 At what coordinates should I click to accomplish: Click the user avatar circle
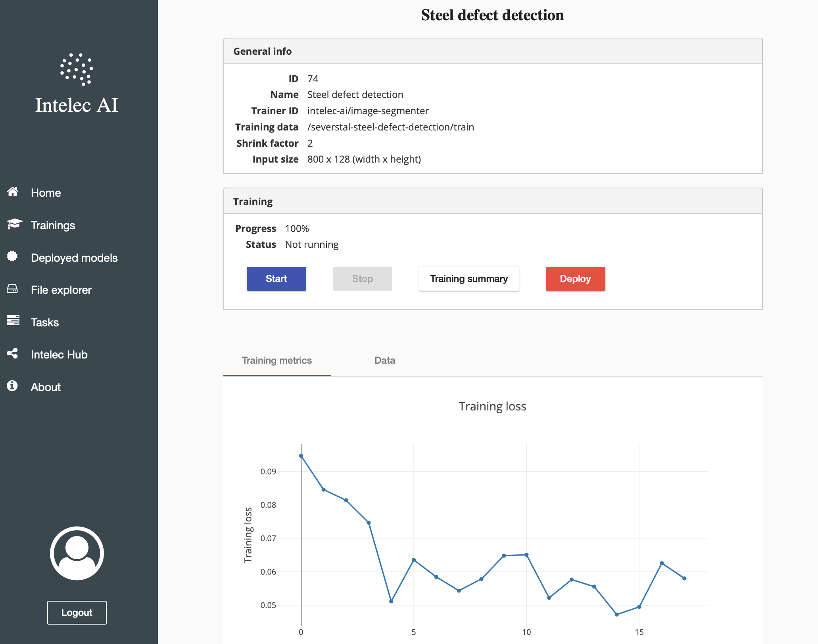coord(77,553)
